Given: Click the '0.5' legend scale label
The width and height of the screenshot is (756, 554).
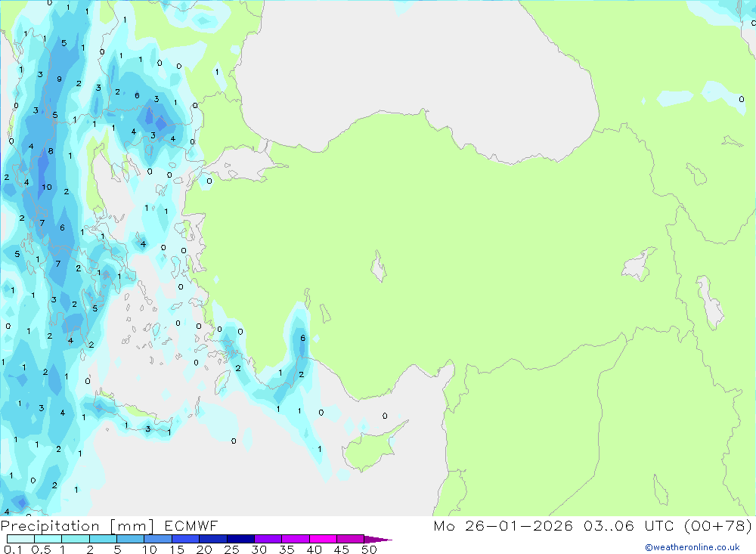Looking at the screenshot, I should point(41,549).
